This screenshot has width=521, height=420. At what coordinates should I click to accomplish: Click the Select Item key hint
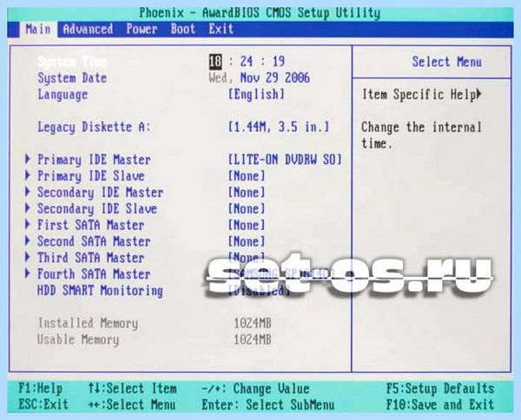point(133,388)
